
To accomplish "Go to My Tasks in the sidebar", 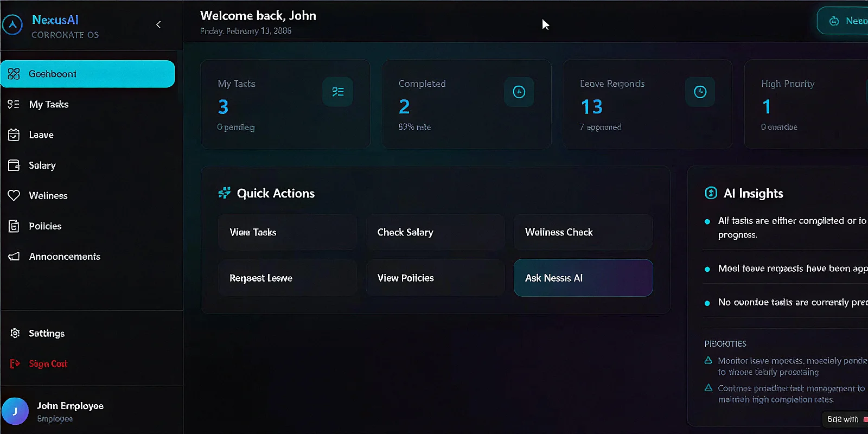I will click(x=49, y=104).
